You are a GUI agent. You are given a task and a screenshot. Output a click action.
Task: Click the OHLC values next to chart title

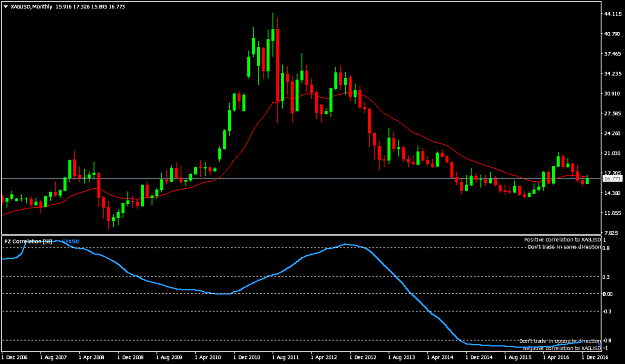pos(90,7)
